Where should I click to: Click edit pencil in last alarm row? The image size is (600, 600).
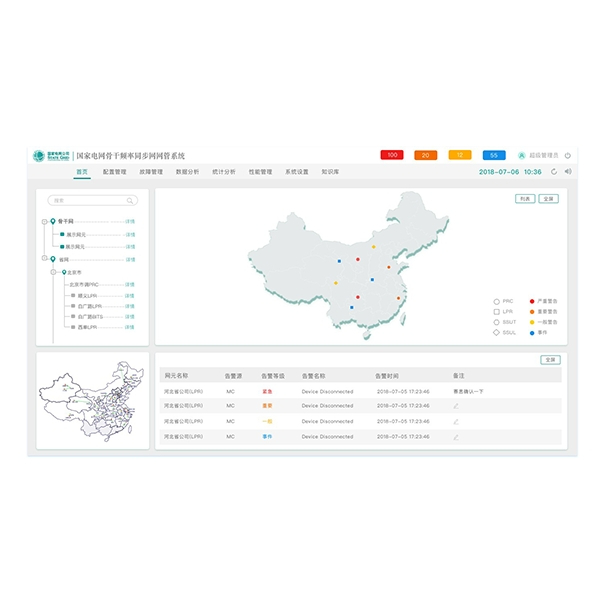[456, 437]
